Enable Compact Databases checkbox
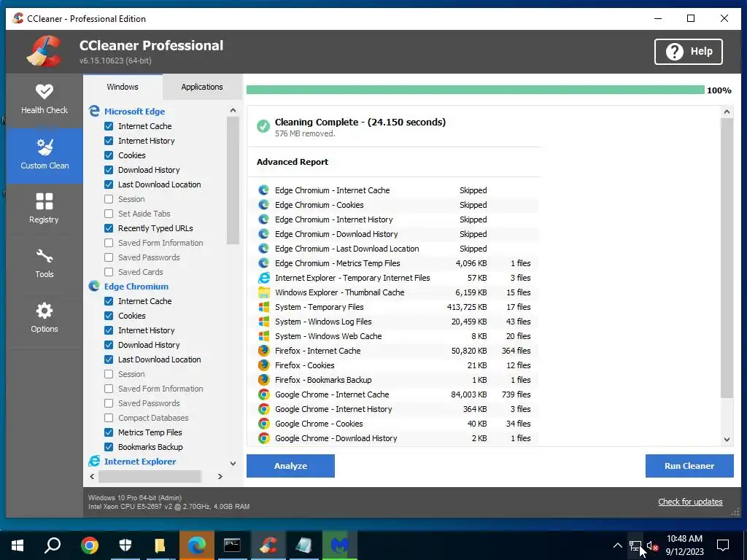747x560 pixels. click(x=109, y=418)
